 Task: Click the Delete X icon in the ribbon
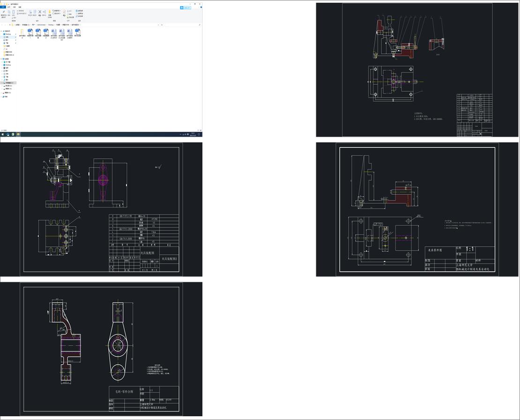coord(40,12)
